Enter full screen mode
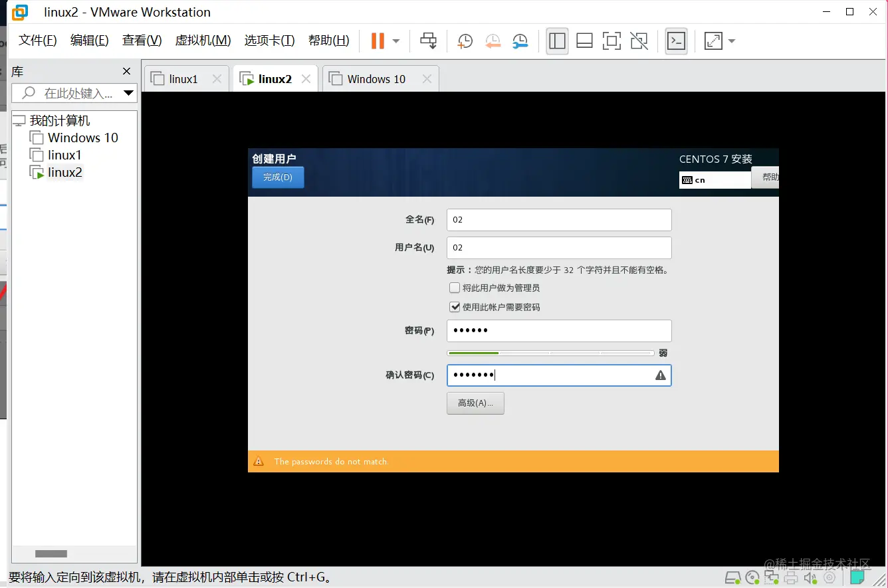The width and height of the screenshot is (888, 588). pyautogui.click(x=611, y=41)
